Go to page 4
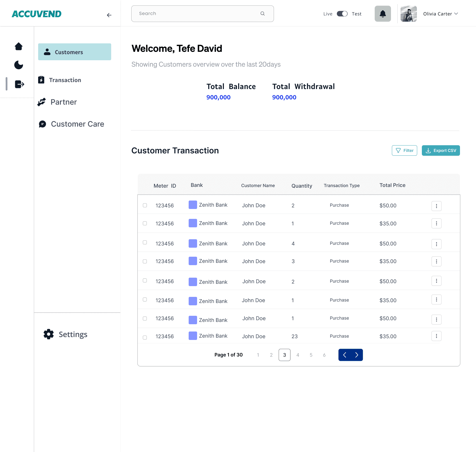This screenshot has height=452, width=476. (x=298, y=355)
